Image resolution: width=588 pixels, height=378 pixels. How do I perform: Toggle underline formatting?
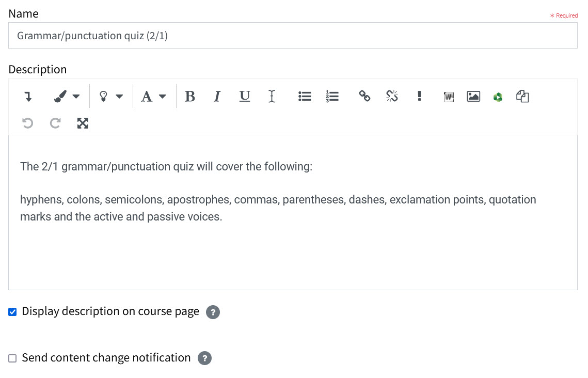click(245, 97)
